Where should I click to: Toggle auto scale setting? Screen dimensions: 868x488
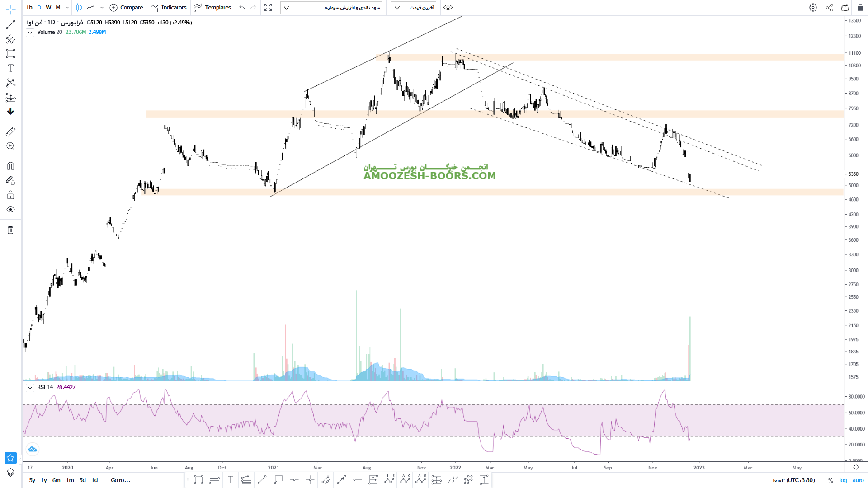tap(858, 480)
